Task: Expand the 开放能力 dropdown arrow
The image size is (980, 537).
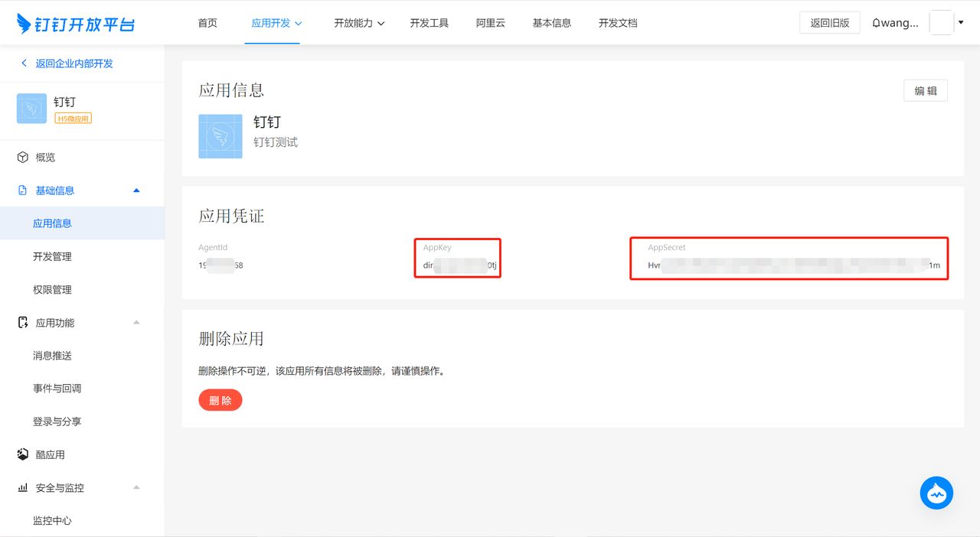Action: (x=381, y=24)
